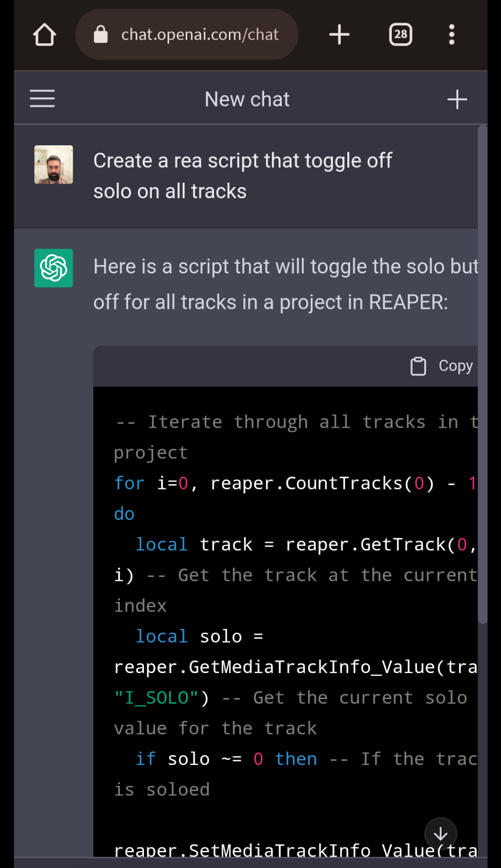The image size is (501, 868).
Task: Click the "I_SOLO" string in code
Action: click(156, 698)
